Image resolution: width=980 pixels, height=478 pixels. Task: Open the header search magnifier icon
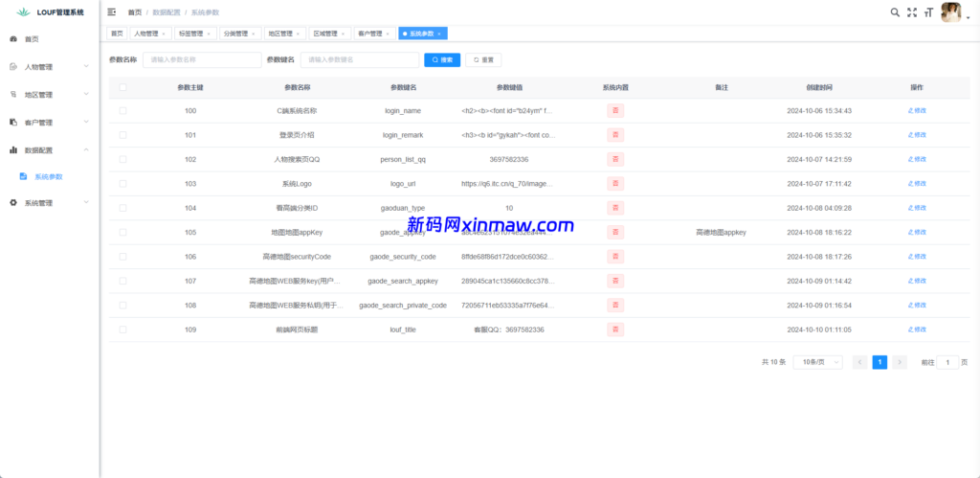pos(895,11)
